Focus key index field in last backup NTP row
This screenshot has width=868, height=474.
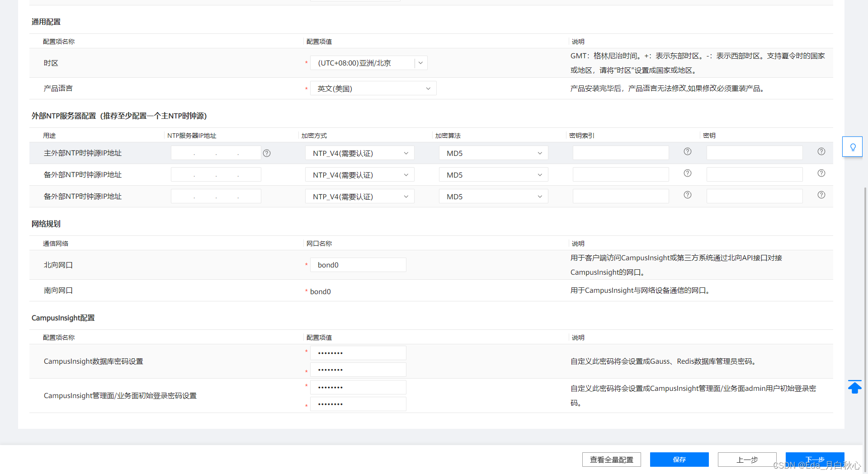click(621, 196)
